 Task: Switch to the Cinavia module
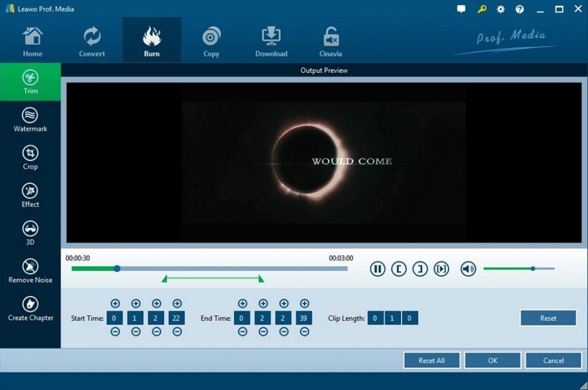330,40
